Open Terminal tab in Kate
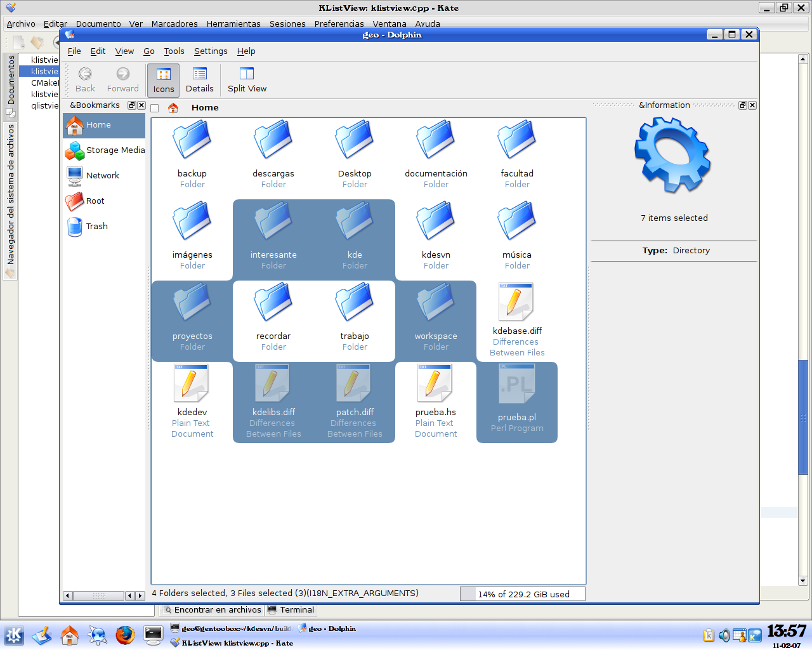The height and width of the screenshot is (650, 812). [x=291, y=610]
